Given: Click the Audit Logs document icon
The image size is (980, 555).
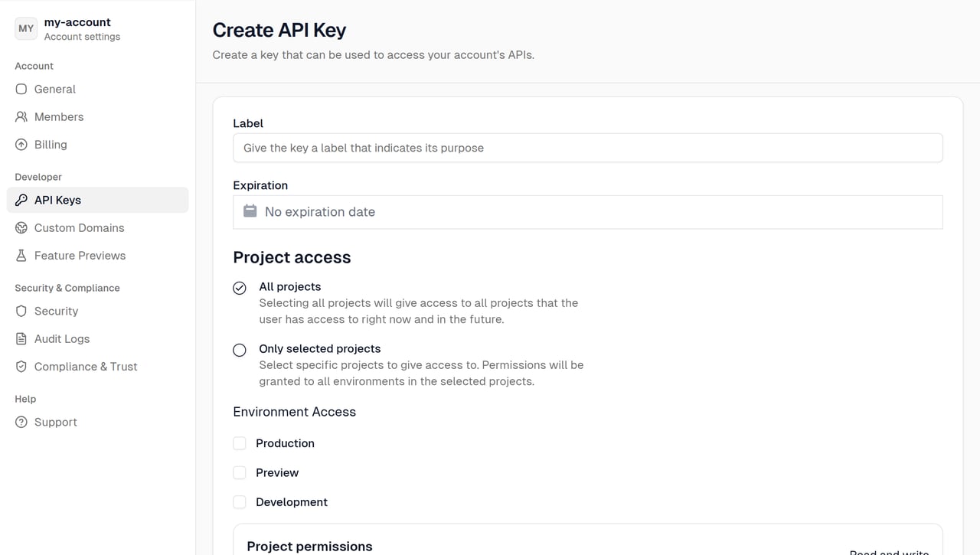Looking at the screenshot, I should (21, 338).
